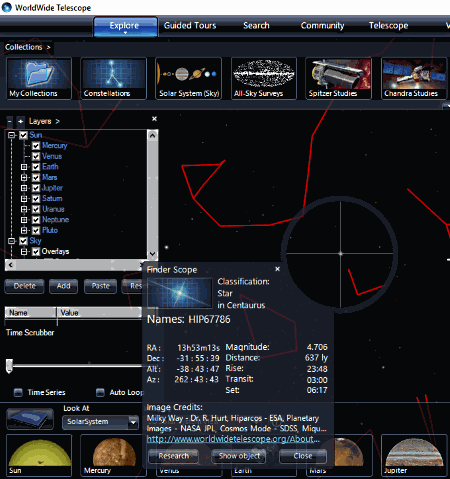This screenshot has width=450, height=479.
Task: Expand the Saturn tree node
Action: point(24,199)
